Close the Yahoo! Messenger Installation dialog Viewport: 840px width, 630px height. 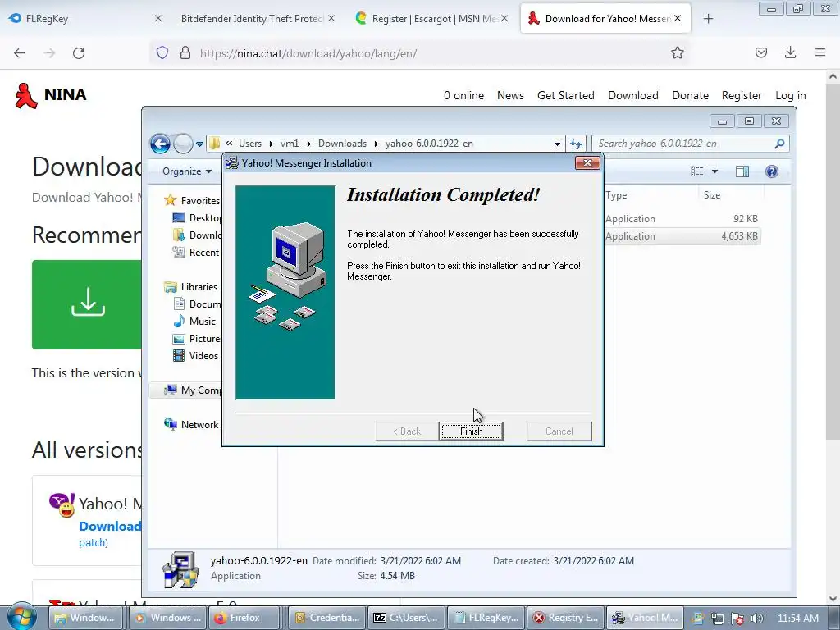click(x=587, y=163)
